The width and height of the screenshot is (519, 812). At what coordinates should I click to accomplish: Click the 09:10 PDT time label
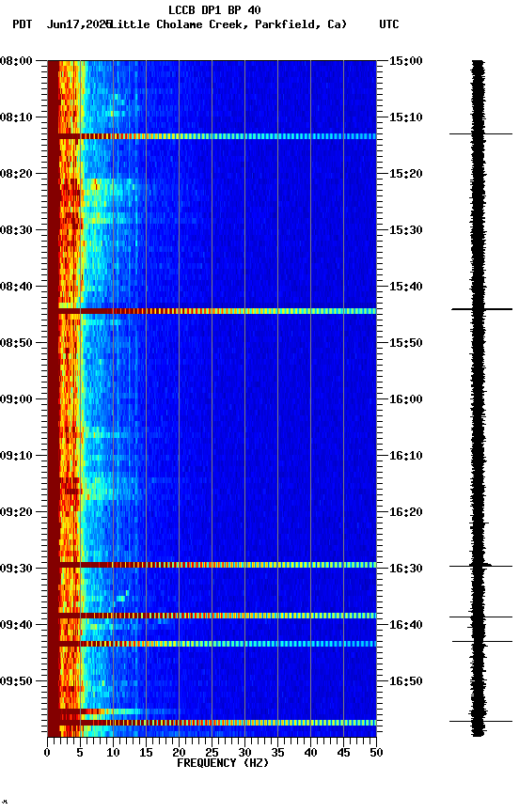point(16,456)
